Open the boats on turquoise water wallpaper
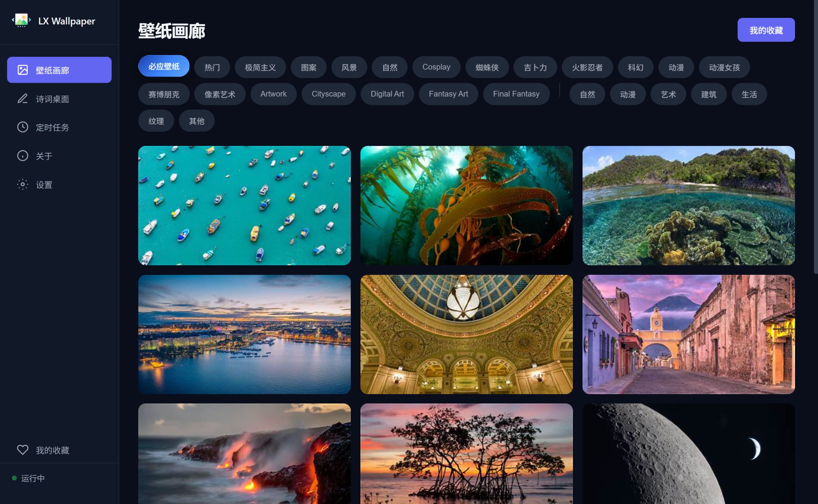 pyautogui.click(x=244, y=206)
